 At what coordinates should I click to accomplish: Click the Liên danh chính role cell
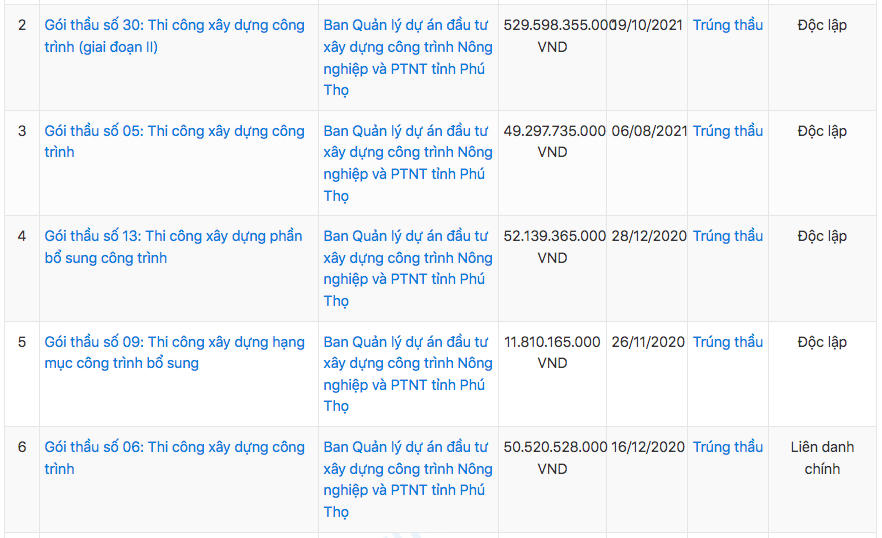[822, 458]
